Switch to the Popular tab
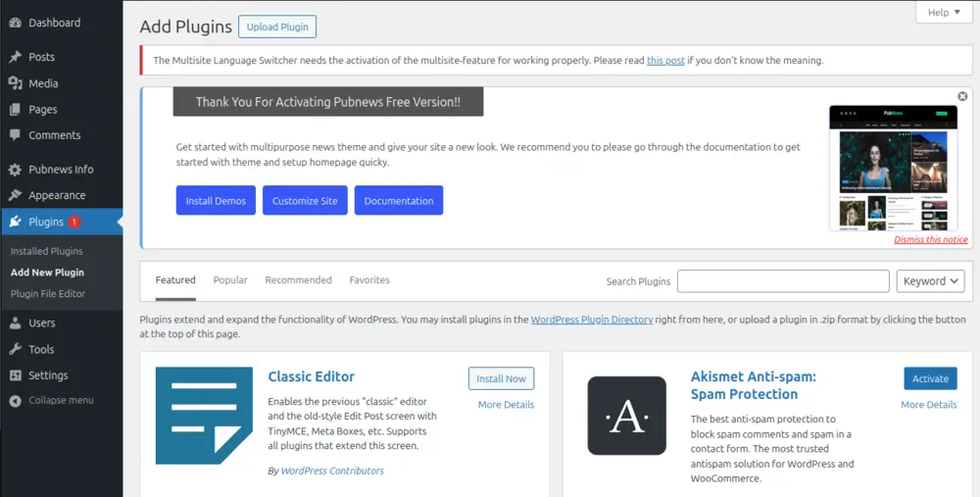 pos(230,280)
